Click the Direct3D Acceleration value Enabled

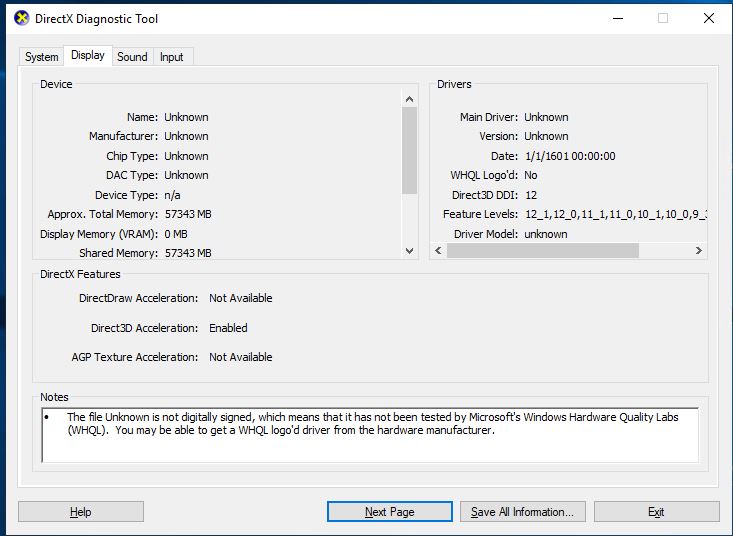click(228, 328)
